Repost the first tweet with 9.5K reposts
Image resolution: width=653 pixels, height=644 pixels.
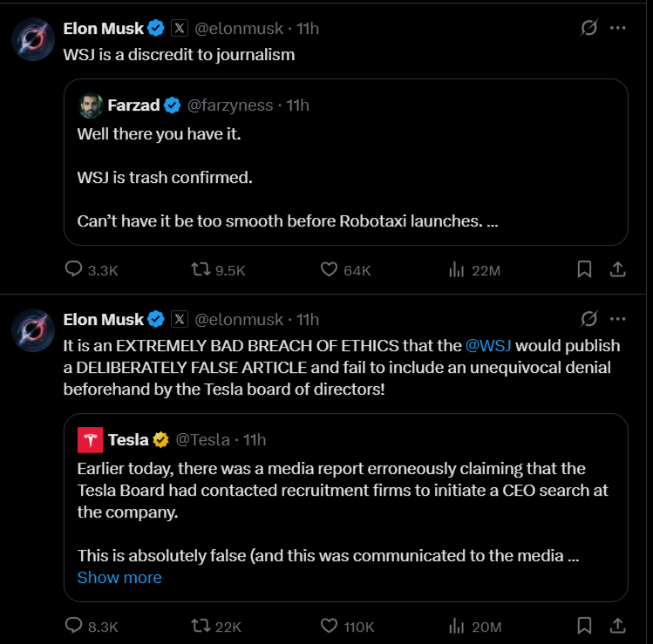[x=201, y=270]
